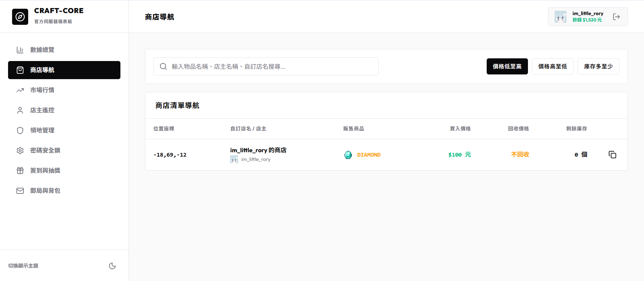Focus the item and shop name search field
This screenshot has width=644, height=281.
[x=266, y=66]
